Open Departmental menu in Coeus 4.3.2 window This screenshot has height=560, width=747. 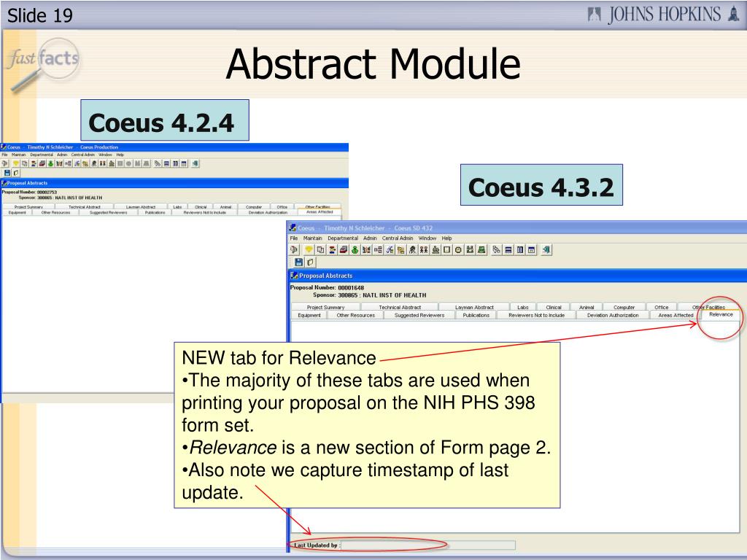[x=343, y=238]
